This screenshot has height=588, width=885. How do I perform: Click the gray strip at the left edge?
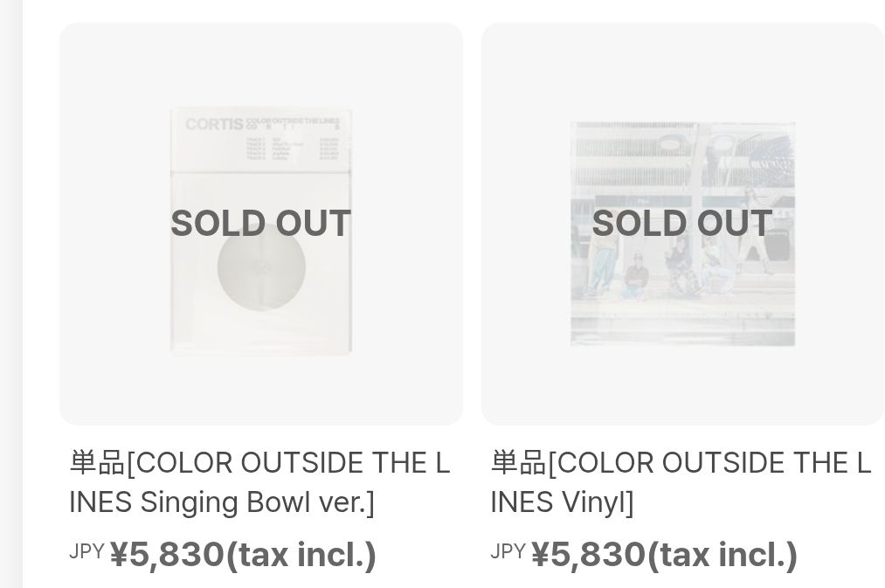[10, 294]
